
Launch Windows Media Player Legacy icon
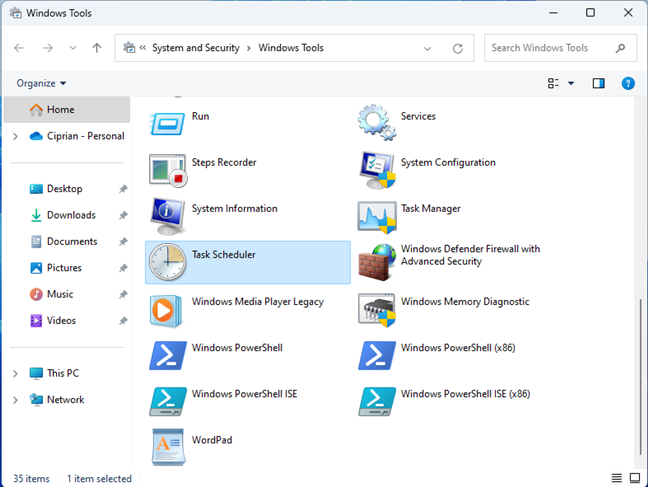point(166,310)
